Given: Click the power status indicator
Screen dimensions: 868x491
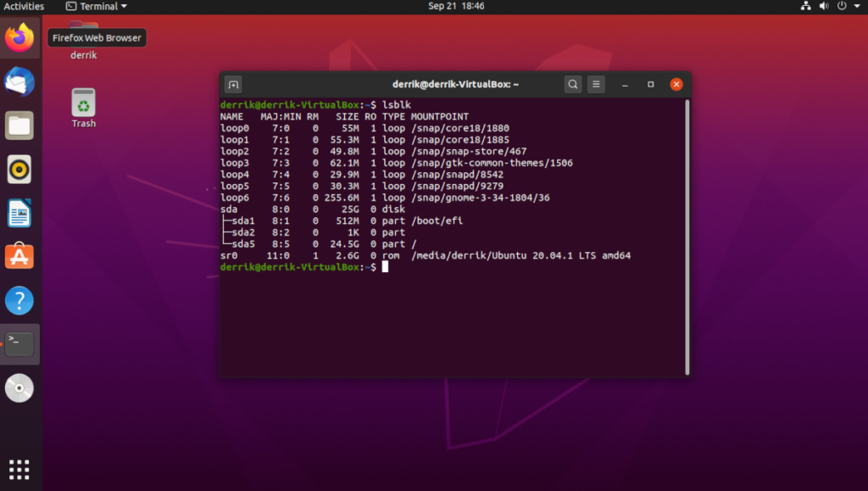Looking at the screenshot, I should 842,6.
